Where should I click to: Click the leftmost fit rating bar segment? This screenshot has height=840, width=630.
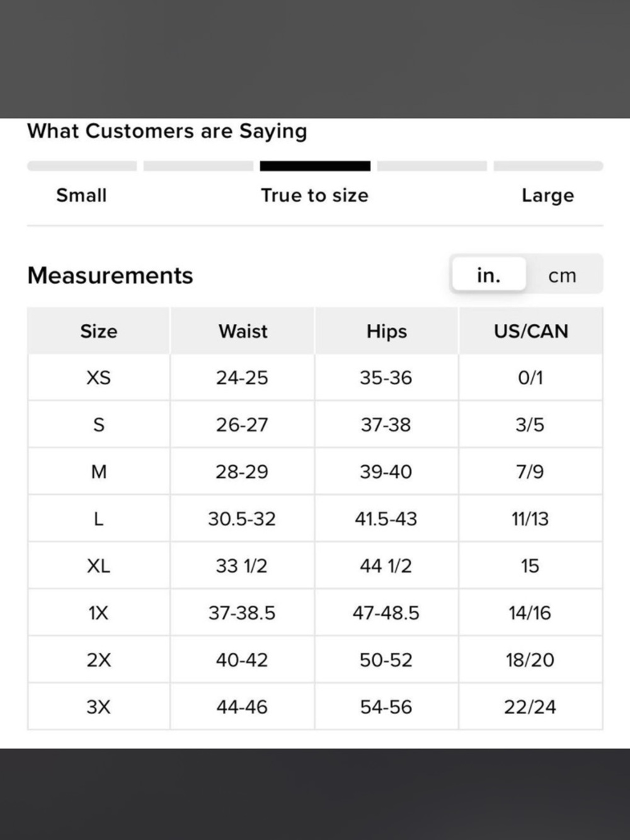coord(82,166)
